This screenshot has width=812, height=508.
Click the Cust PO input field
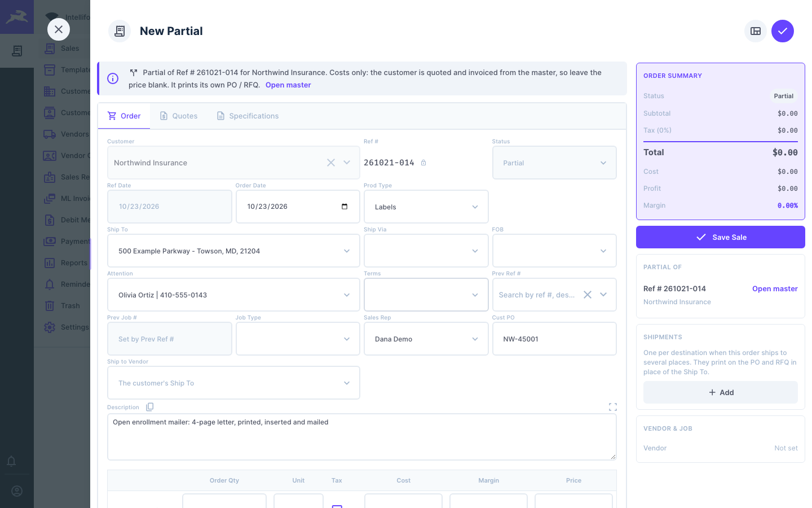tap(554, 339)
